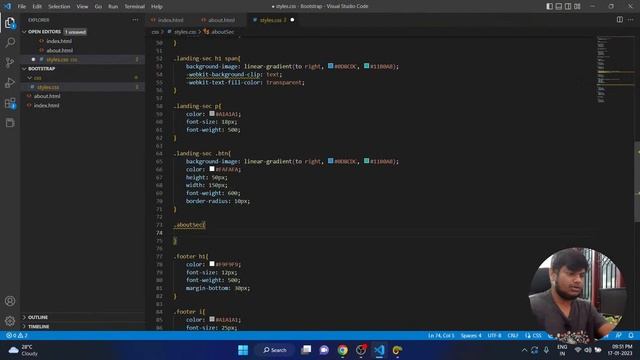Open index.html in the BOOTSTRAP folder

pyautogui.click(x=46, y=105)
